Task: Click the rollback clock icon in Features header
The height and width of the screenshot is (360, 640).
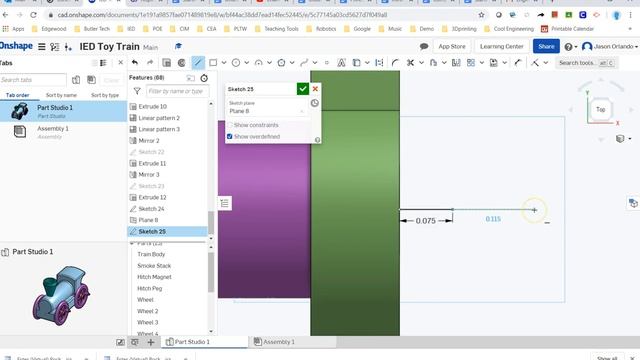Action: 204,78
